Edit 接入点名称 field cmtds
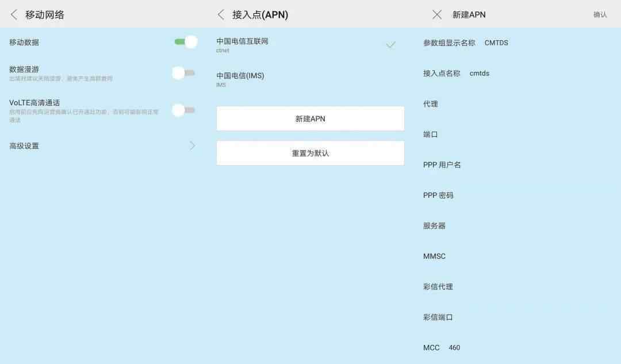Viewport: 621px width, 364px height. pyautogui.click(x=479, y=74)
